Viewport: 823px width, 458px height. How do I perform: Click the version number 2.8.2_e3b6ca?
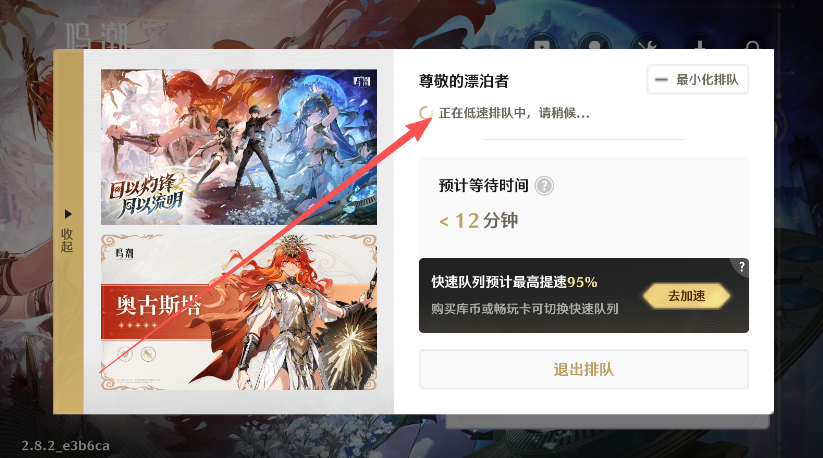pyautogui.click(x=66, y=445)
